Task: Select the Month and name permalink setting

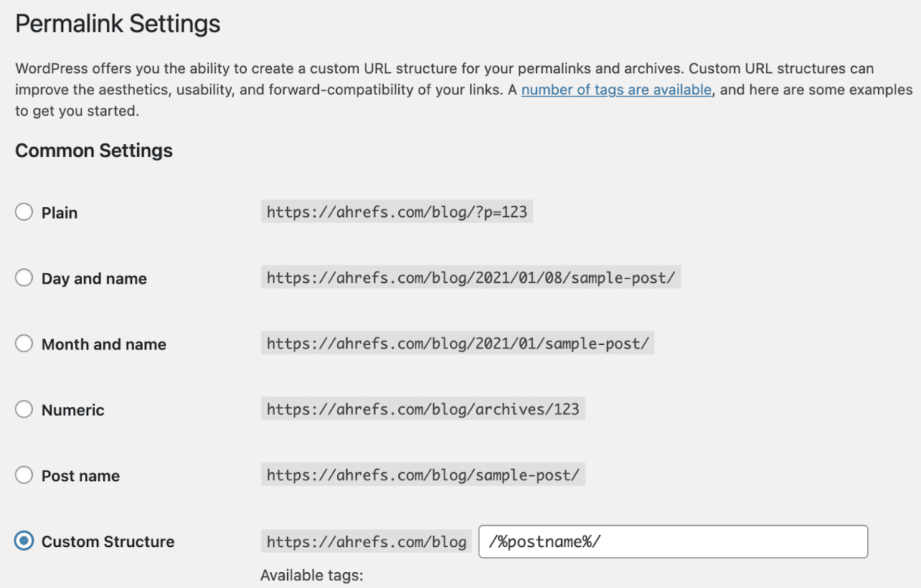Action: tap(23, 343)
